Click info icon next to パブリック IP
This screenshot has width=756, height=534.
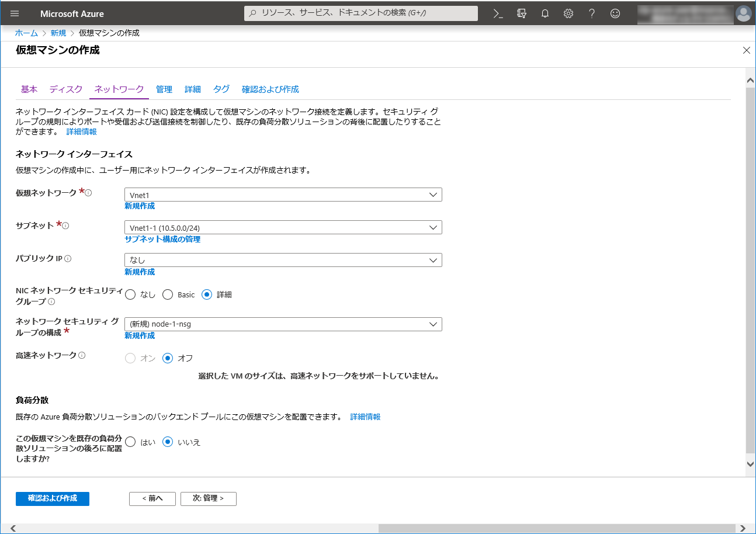click(68, 259)
